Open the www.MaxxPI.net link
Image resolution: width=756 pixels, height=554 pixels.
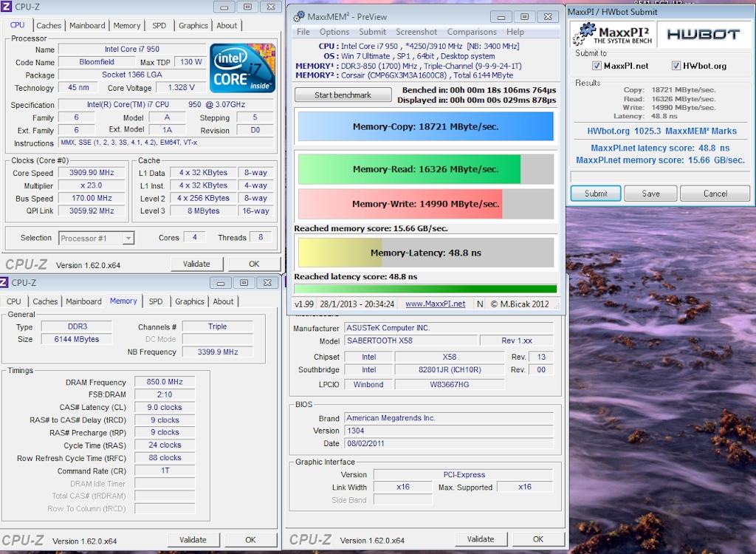click(436, 304)
